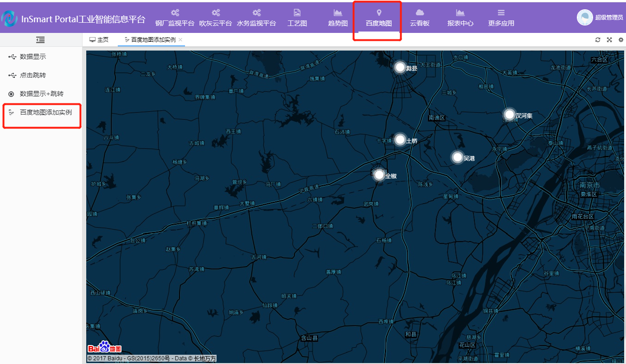
Task: Switch to the 主页 tab
Action: [x=99, y=40]
